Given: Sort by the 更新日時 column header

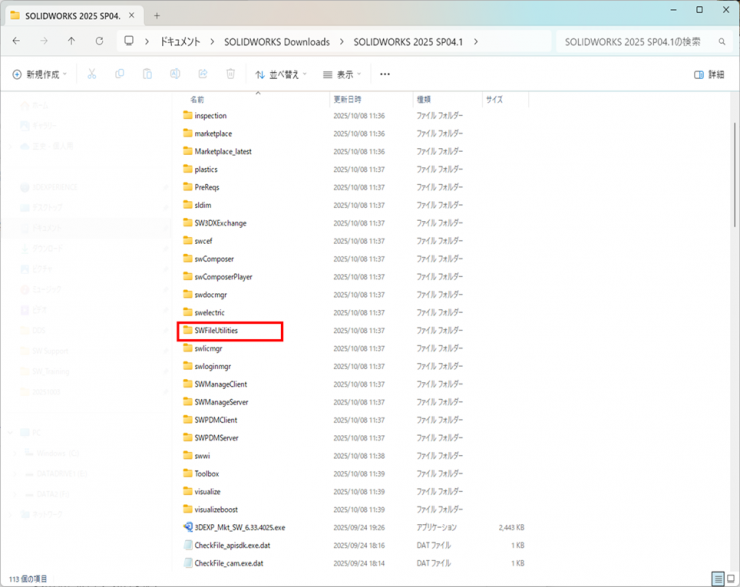Looking at the screenshot, I should pos(348,100).
